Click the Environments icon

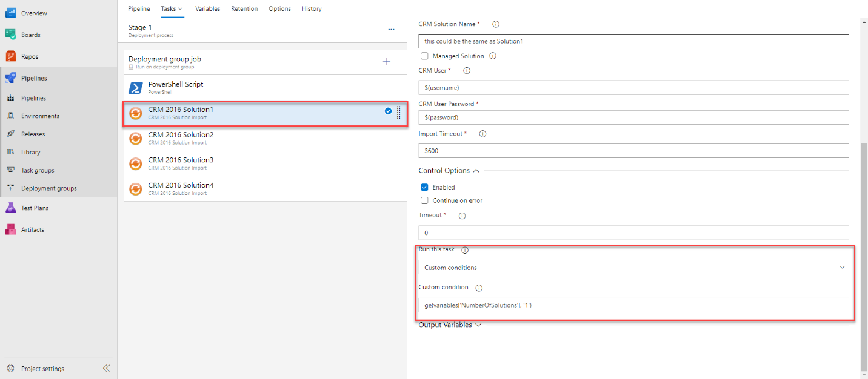10,116
